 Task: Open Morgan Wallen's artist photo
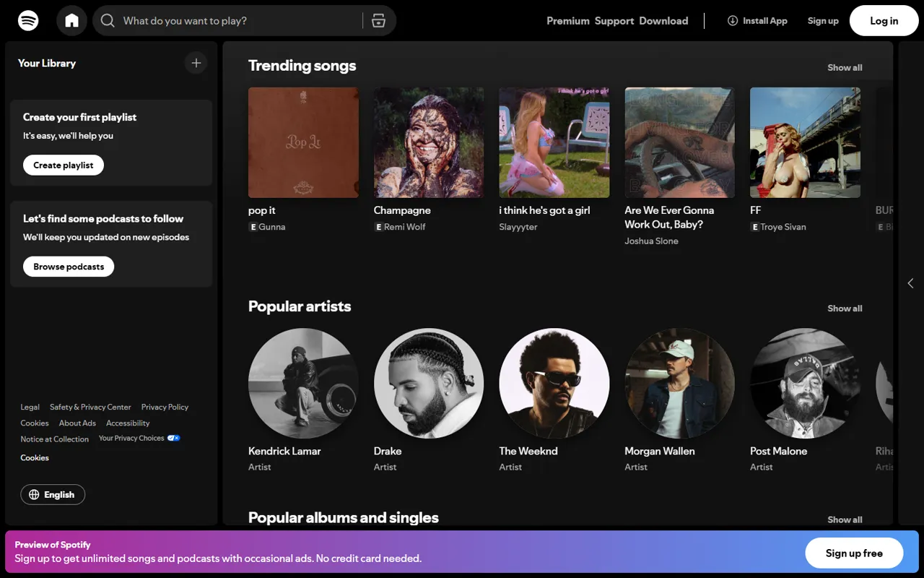click(x=680, y=384)
